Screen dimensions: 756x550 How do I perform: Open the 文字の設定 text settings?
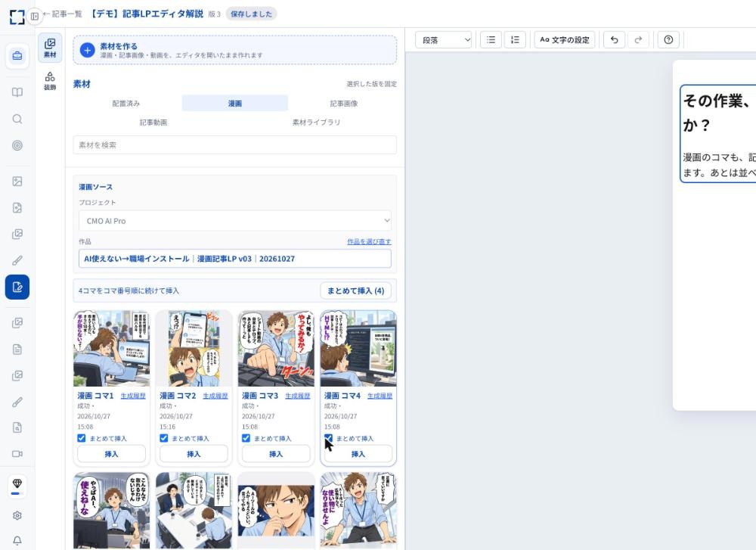point(565,39)
